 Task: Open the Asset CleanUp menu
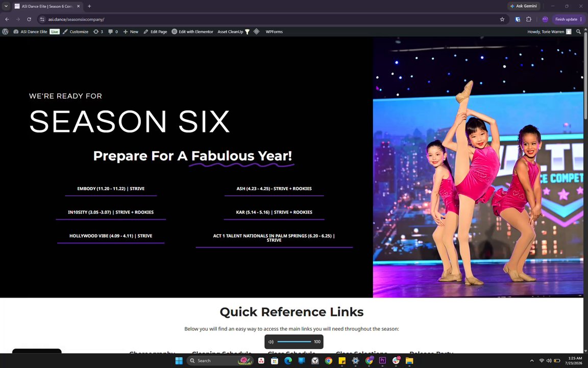233,32
